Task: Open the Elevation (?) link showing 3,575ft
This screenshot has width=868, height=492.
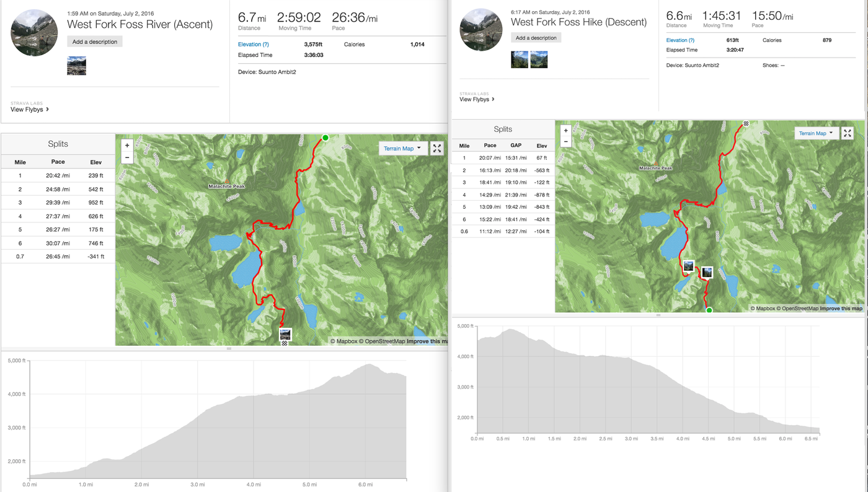Action: click(253, 45)
